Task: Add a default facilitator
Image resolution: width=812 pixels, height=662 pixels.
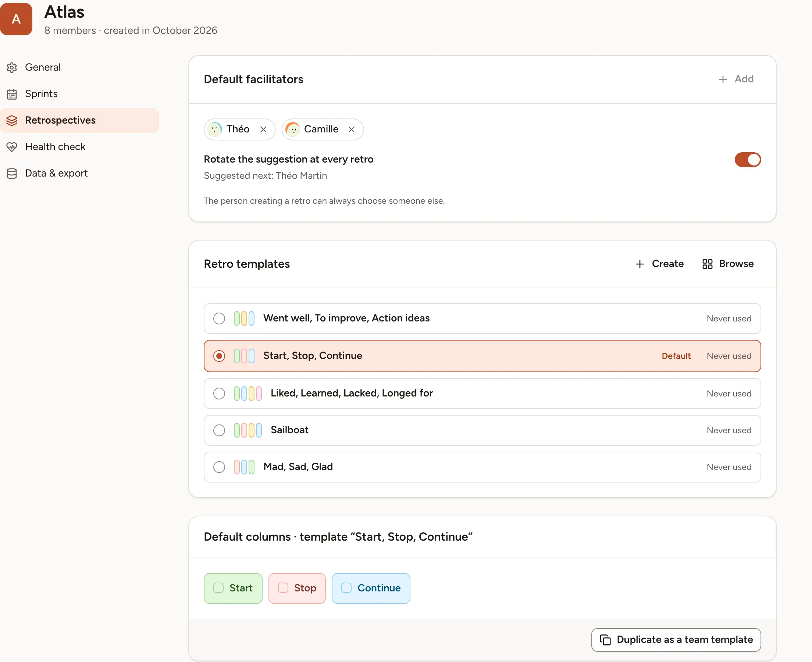Action: point(736,79)
